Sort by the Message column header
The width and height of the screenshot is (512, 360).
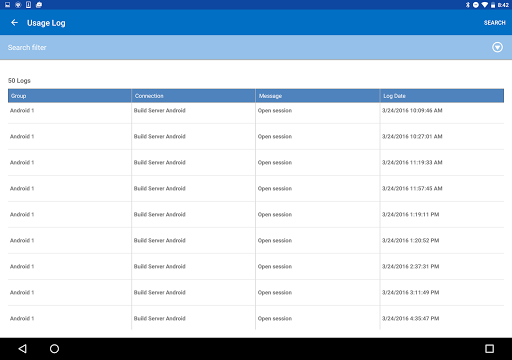[x=318, y=96]
